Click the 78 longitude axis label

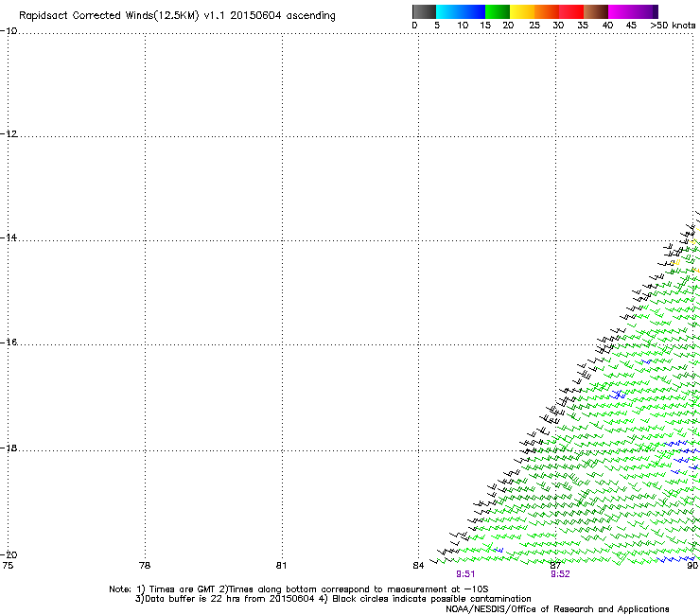click(x=145, y=566)
